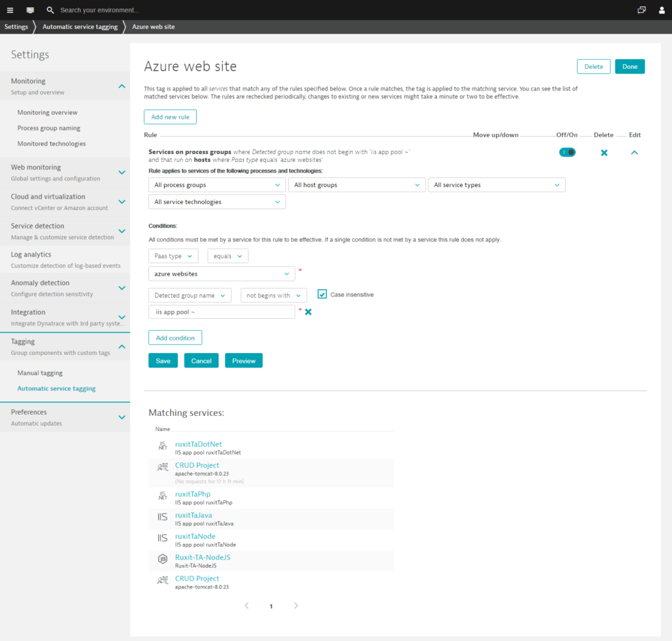
Task: Click the 'iis app pool ~' input field
Action: [222, 312]
